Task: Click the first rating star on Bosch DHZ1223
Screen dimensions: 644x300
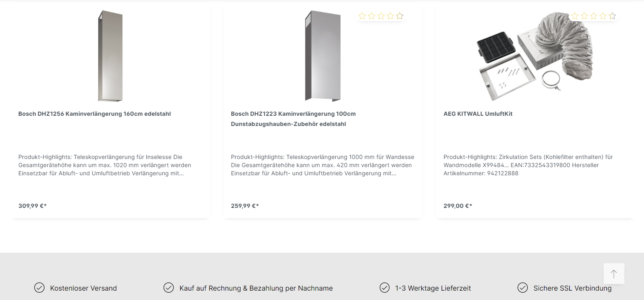Action: (x=362, y=16)
